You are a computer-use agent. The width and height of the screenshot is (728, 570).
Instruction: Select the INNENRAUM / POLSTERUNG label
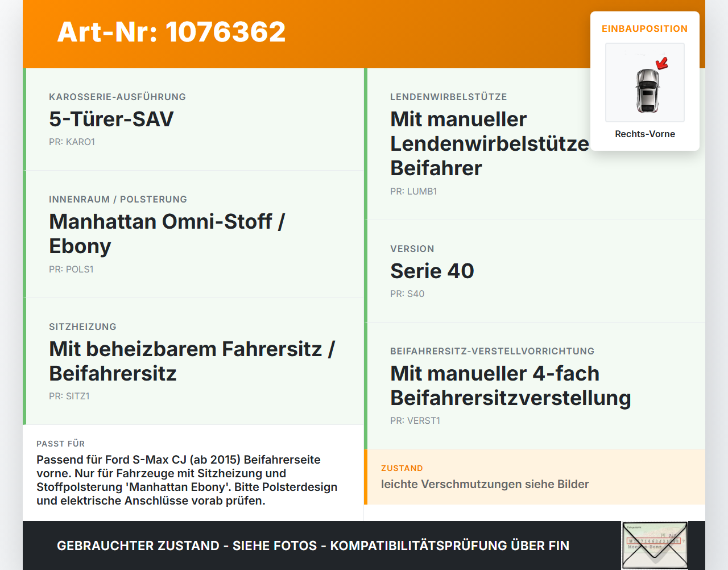[118, 199]
